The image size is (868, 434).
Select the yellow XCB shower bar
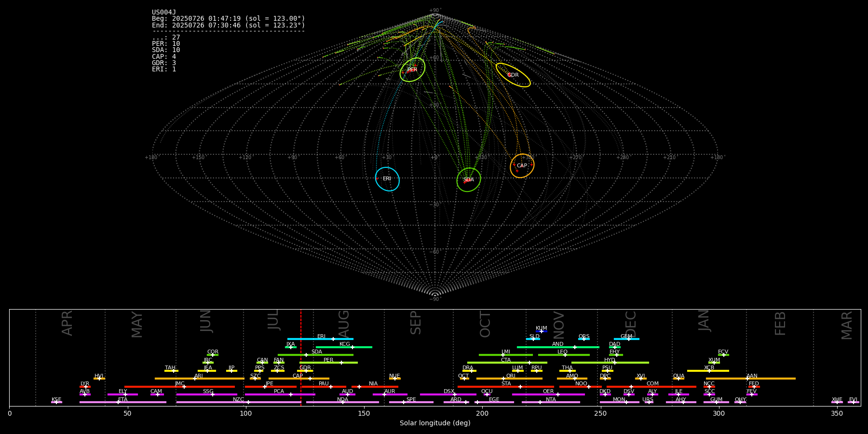click(x=708, y=370)
